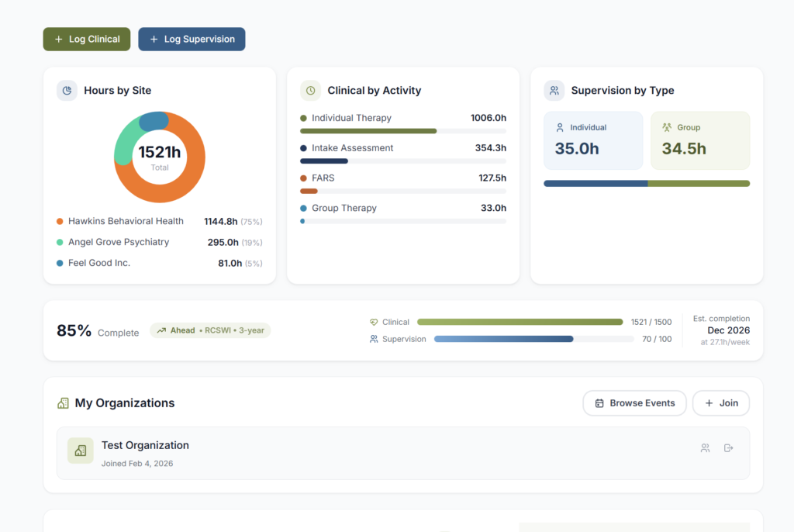Screen dimensions: 794x532
Task: Click the Supervision people icon in progress row
Action: click(374, 339)
